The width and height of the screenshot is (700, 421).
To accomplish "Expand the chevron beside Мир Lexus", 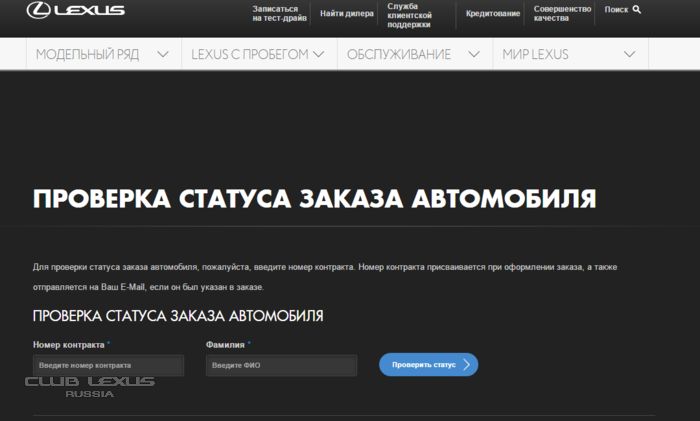I will [x=629, y=54].
